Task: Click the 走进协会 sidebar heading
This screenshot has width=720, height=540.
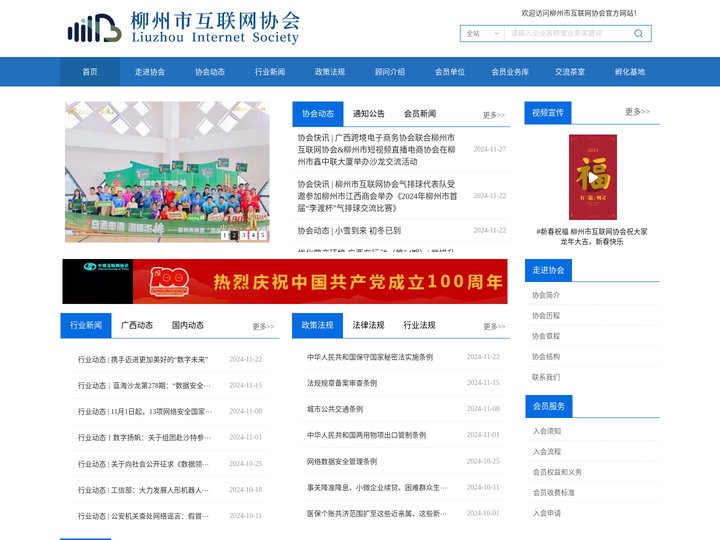Action: pos(548,270)
